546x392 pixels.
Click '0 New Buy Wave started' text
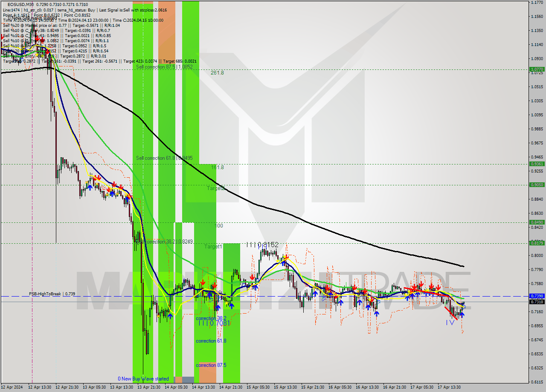pos(143,379)
